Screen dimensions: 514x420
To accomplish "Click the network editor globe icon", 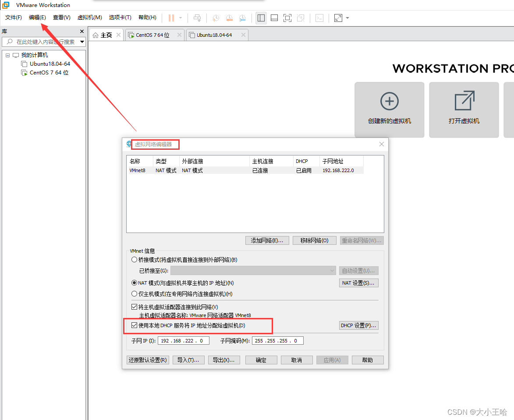I will pyautogui.click(x=129, y=144).
